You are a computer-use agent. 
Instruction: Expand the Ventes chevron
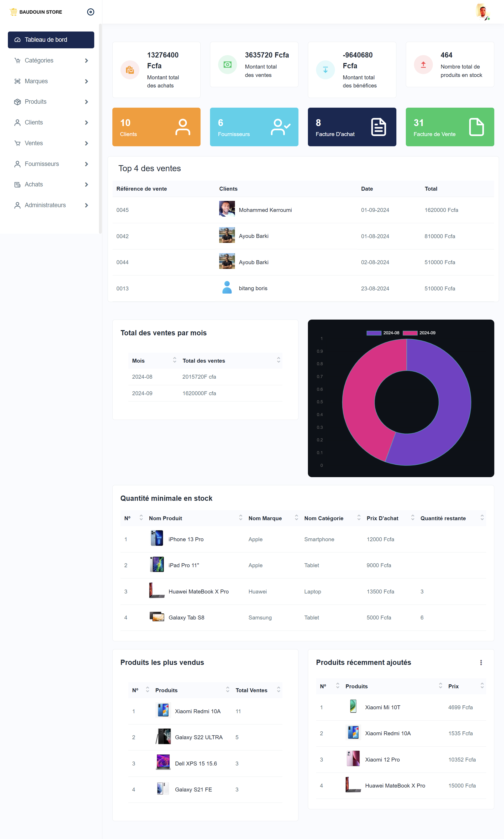coord(86,143)
